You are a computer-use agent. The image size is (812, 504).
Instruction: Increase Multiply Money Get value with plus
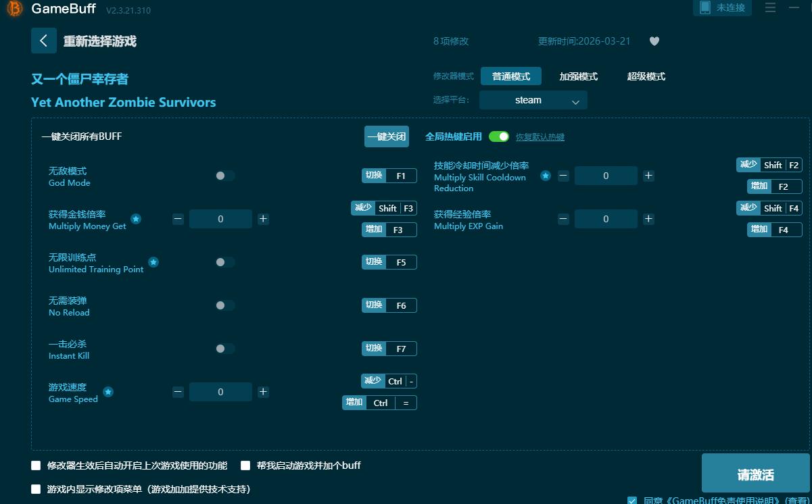264,219
